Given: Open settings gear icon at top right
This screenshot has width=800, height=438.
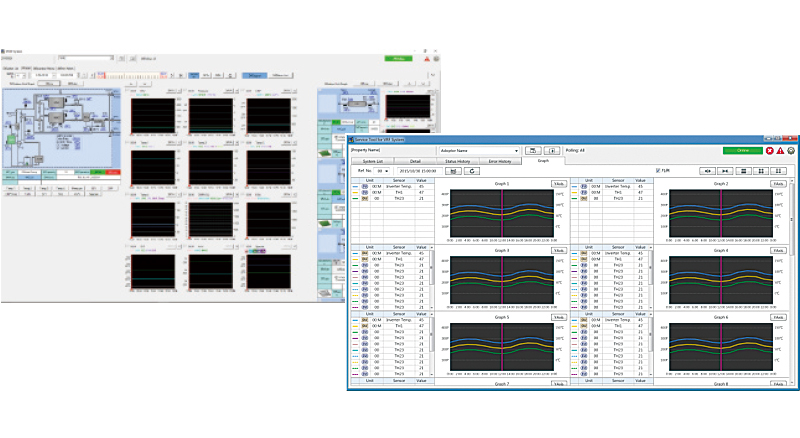Looking at the screenshot, I should pyautogui.click(x=791, y=150).
